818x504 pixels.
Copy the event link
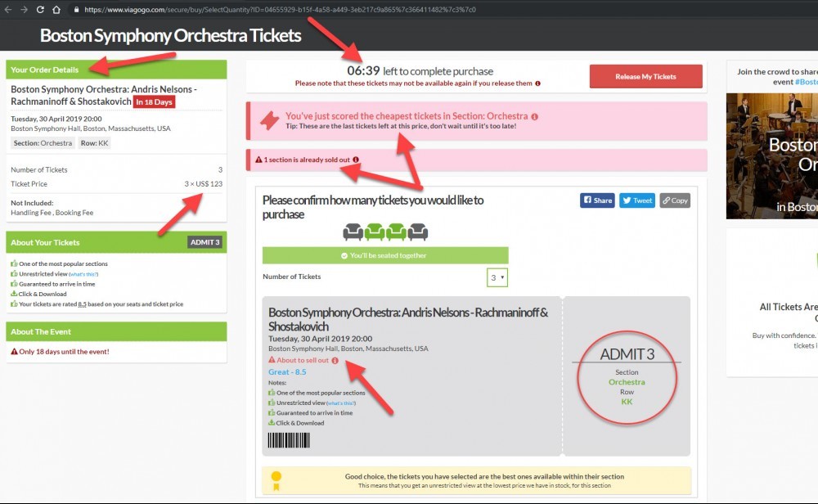675,200
